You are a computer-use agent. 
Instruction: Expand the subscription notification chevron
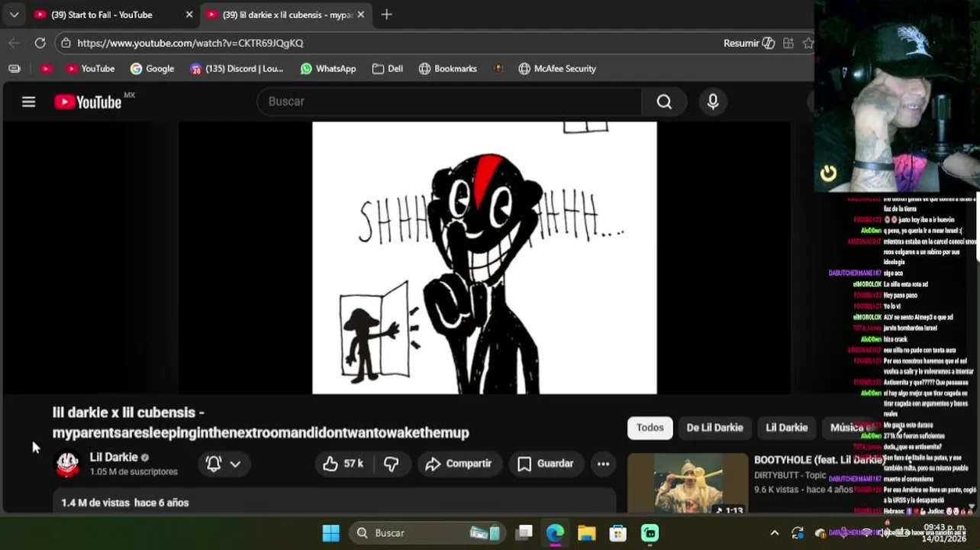[x=235, y=464]
